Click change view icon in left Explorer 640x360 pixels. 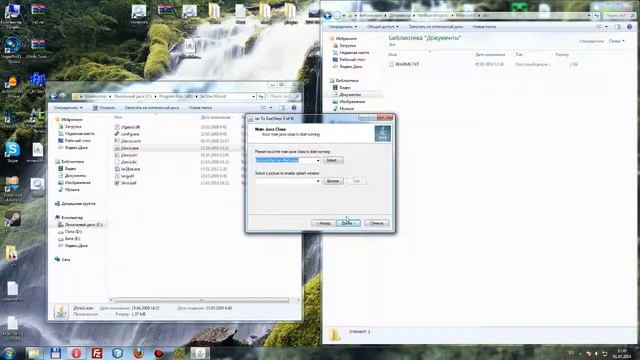pos(264,108)
